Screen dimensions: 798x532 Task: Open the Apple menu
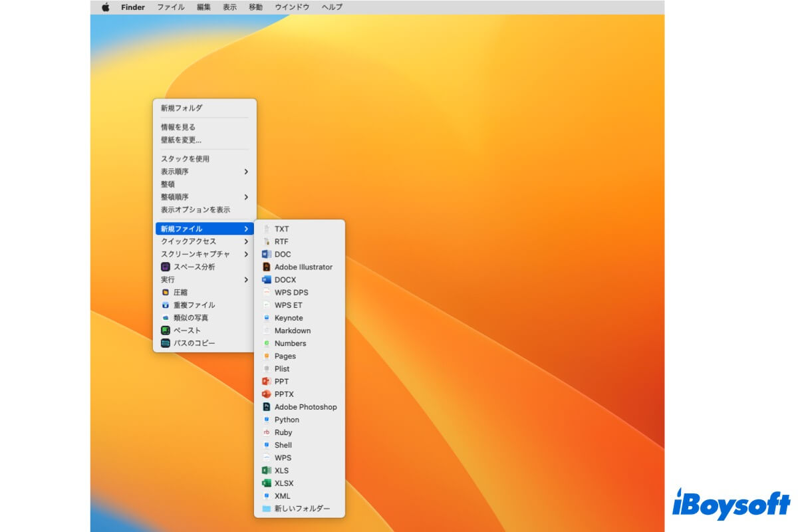click(x=105, y=7)
